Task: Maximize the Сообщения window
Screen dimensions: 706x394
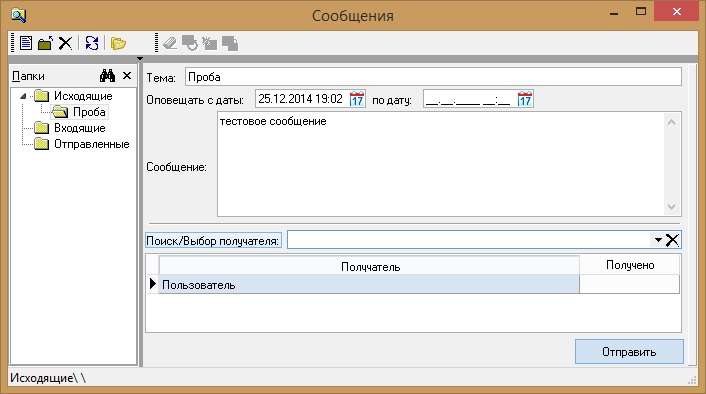Action: [641, 12]
